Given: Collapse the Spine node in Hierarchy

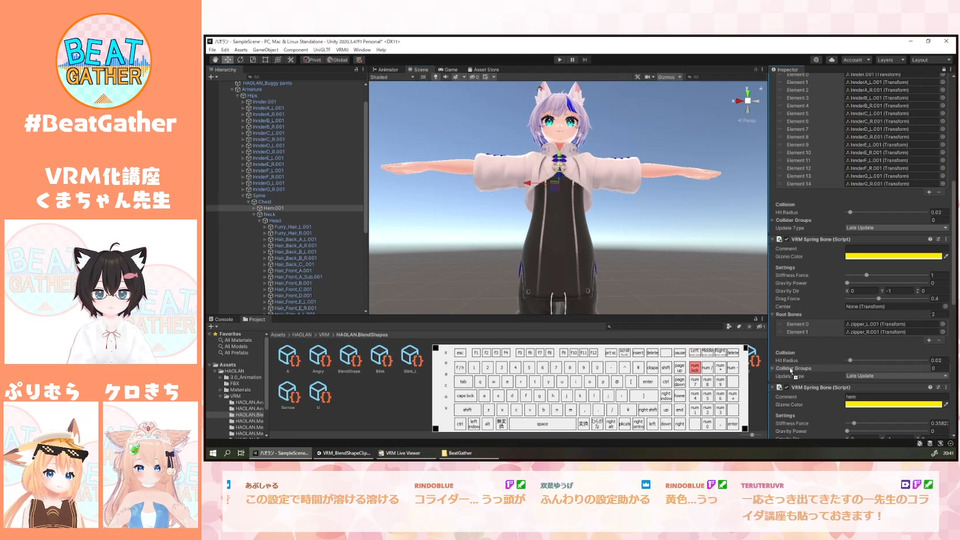Looking at the screenshot, I should [x=244, y=195].
